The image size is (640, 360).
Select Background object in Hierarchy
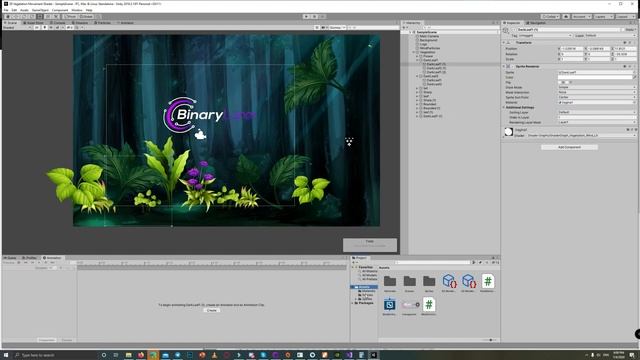[428, 40]
